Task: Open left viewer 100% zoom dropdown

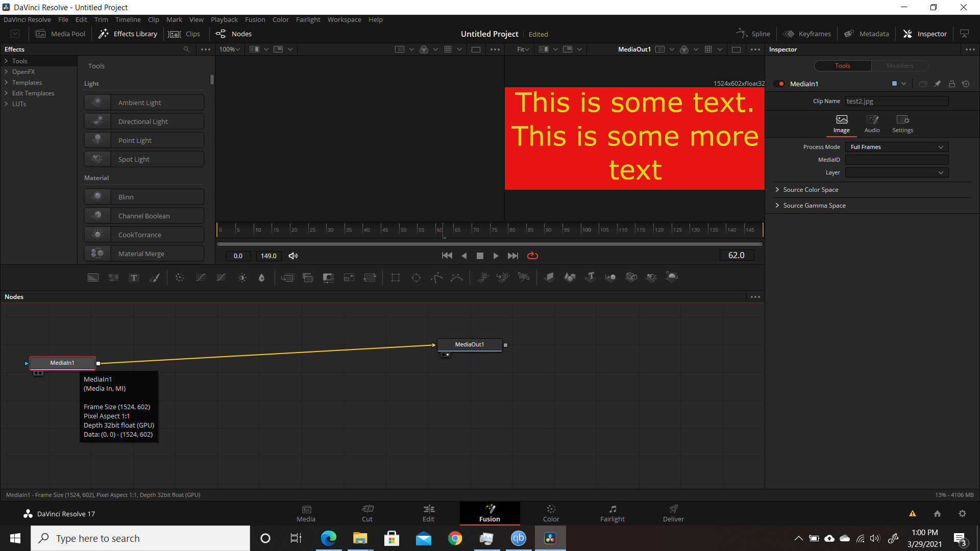Action: 230,49
